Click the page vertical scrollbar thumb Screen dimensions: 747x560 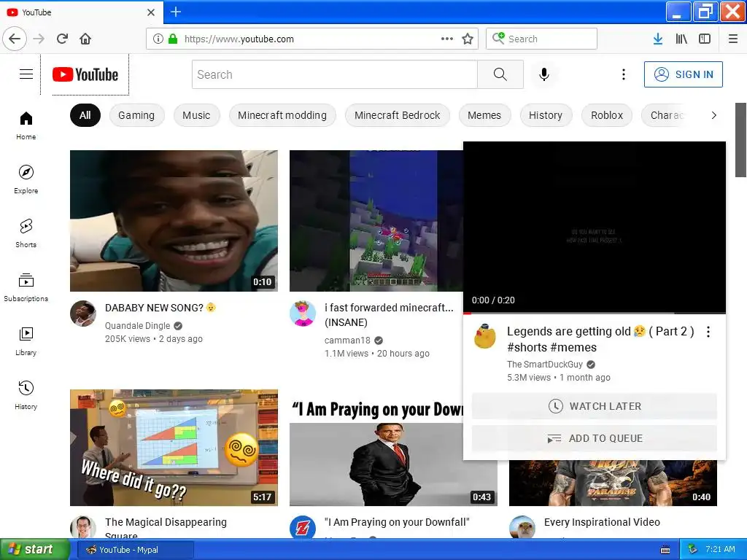point(741,140)
